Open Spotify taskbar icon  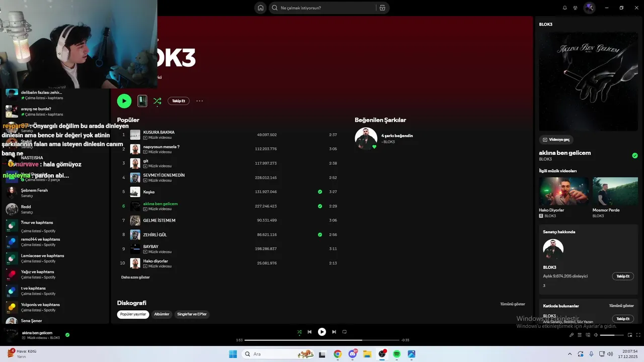[397, 354]
